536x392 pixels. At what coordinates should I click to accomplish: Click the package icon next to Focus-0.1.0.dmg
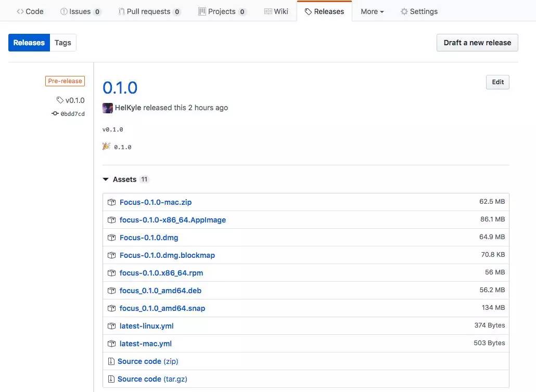111,238
